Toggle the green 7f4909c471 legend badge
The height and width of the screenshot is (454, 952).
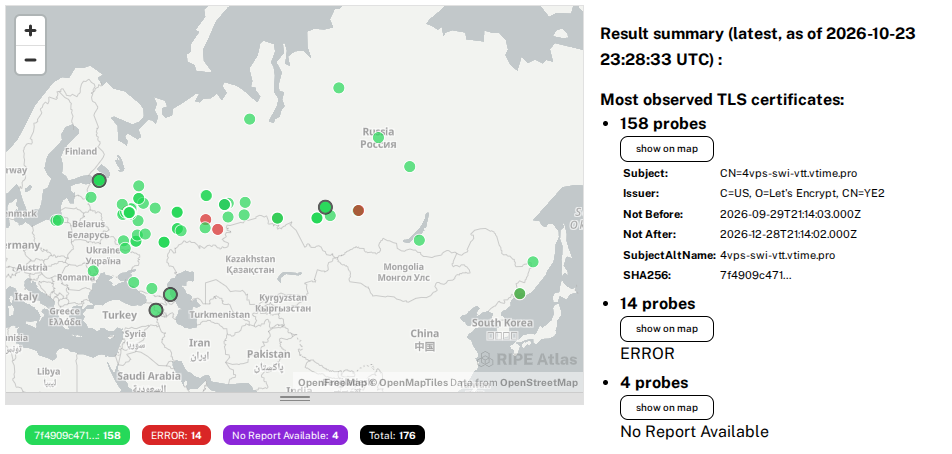77,435
